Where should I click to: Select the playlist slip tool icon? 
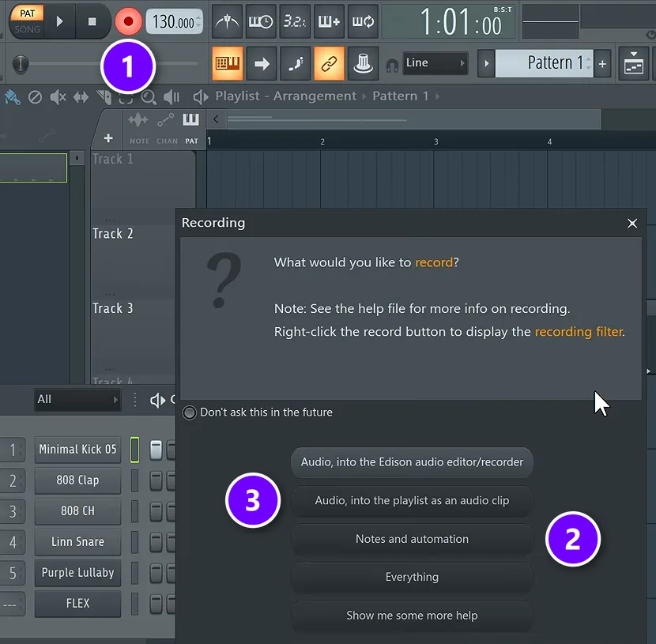pyautogui.click(x=81, y=97)
